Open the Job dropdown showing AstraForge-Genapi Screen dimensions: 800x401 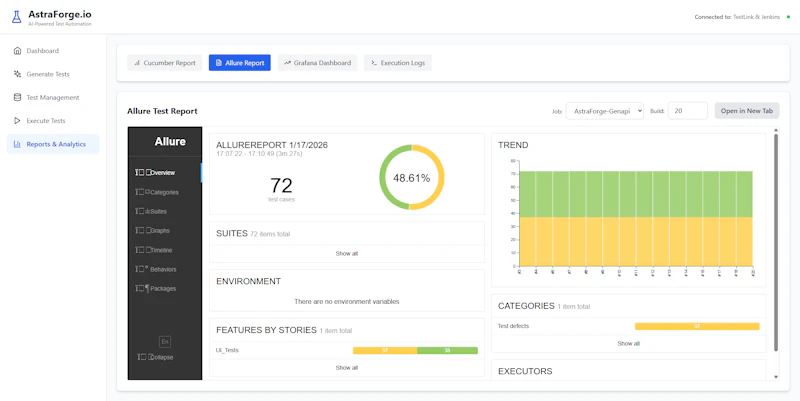click(x=605, y=111)
